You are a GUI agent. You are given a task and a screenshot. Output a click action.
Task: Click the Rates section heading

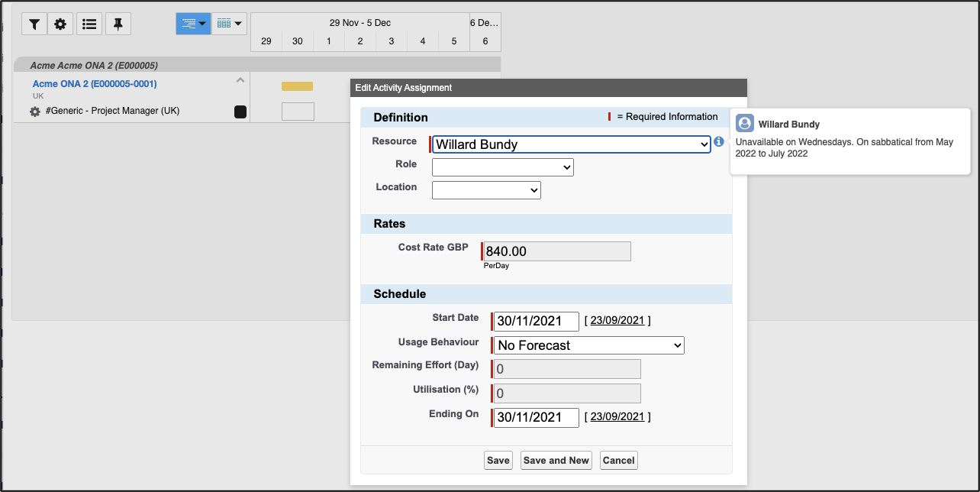389,224
